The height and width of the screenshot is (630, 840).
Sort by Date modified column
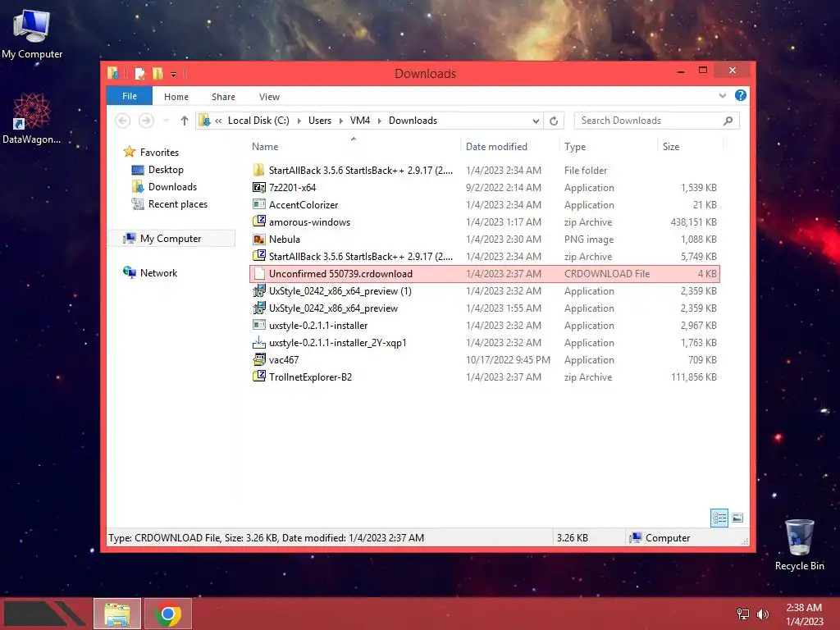tap(496, 147)
